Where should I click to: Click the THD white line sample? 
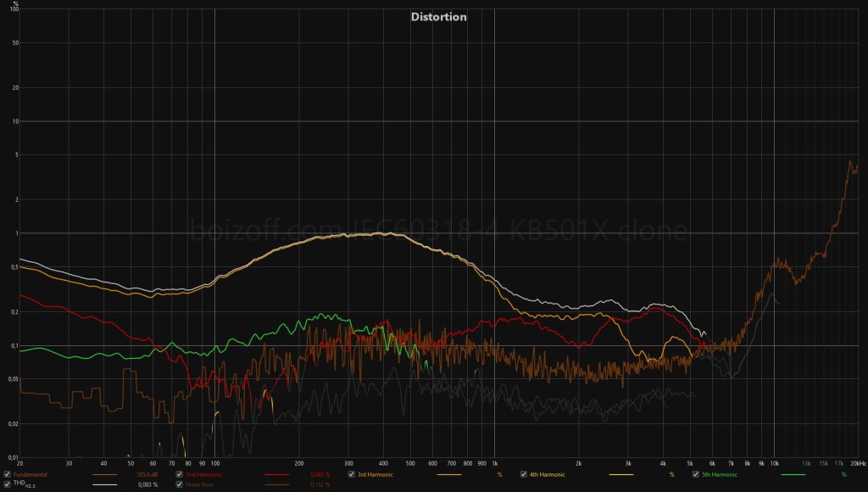[x=104, y=485]
